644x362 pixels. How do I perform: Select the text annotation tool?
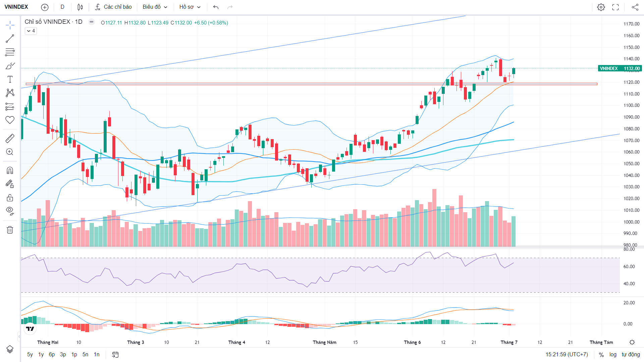click(10, 79)
